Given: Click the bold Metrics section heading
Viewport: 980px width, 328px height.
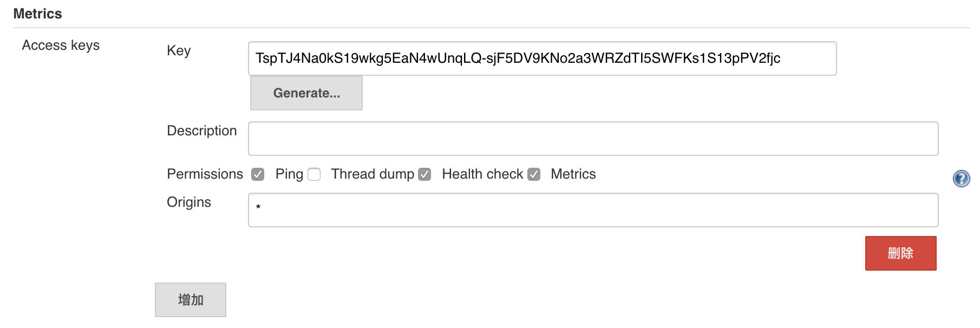Looking at the screenshot, I should [37, 14].
